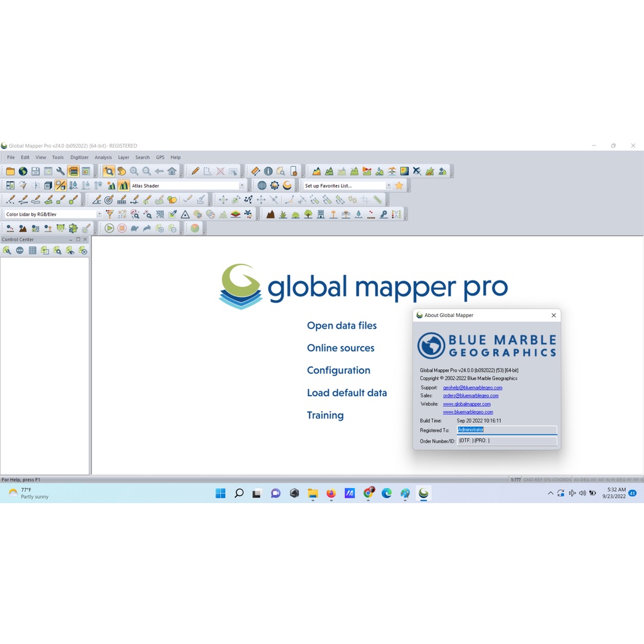Click the Training link

(x=325, y=415)
